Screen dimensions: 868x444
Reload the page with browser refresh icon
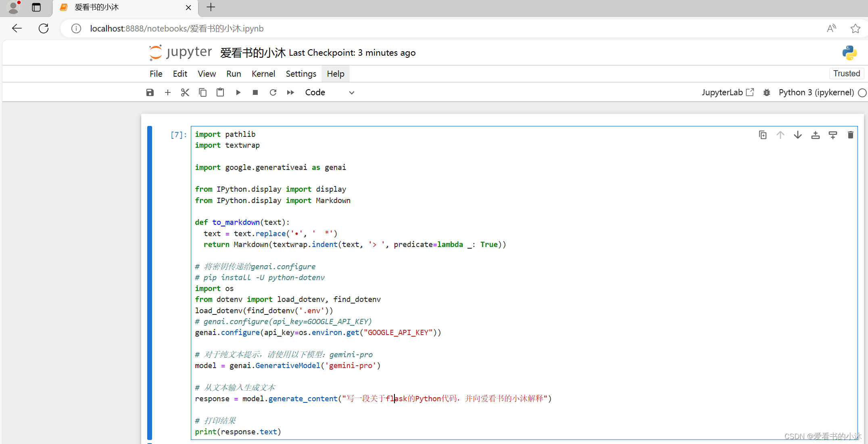tap(44, 28)
